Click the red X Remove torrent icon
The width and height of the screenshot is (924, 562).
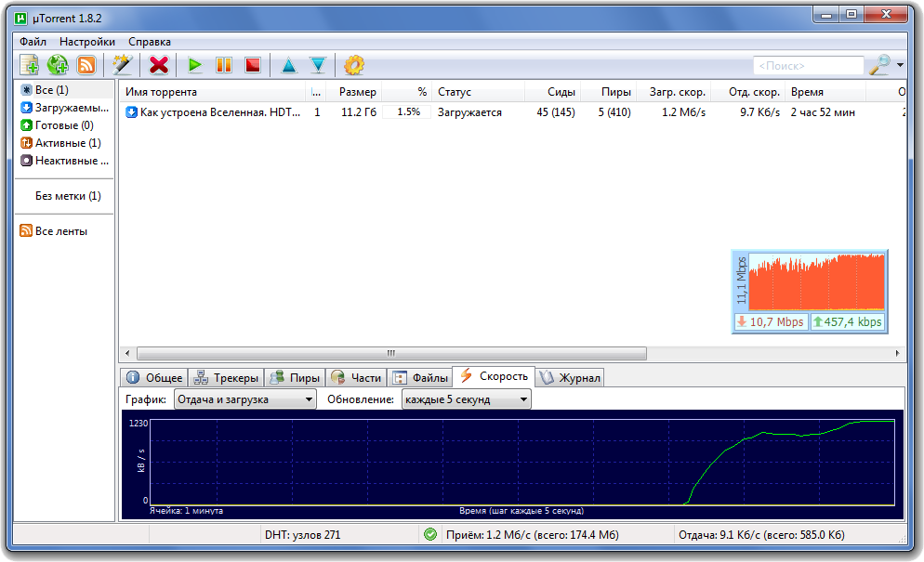point(159,65)
